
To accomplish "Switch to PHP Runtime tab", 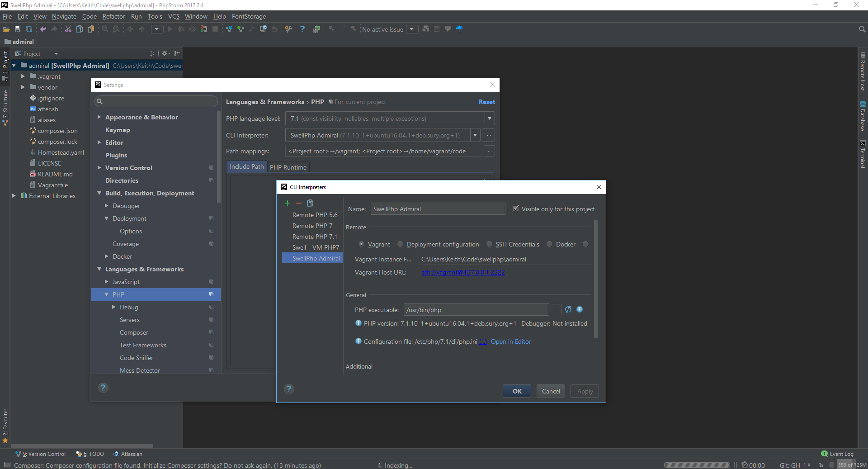I will (288, 167).
